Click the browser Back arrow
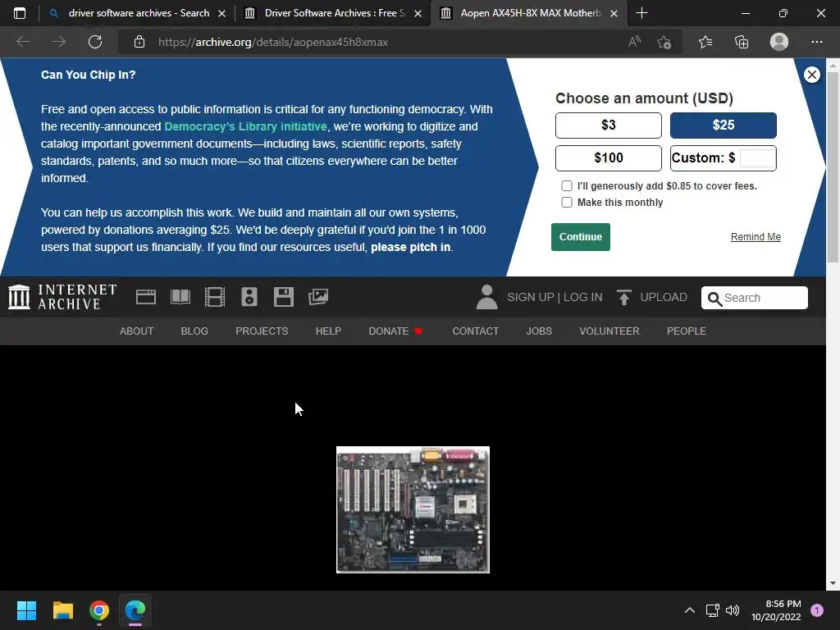The image size is (840, 630). pyautogui.click(x=22, y=42)
